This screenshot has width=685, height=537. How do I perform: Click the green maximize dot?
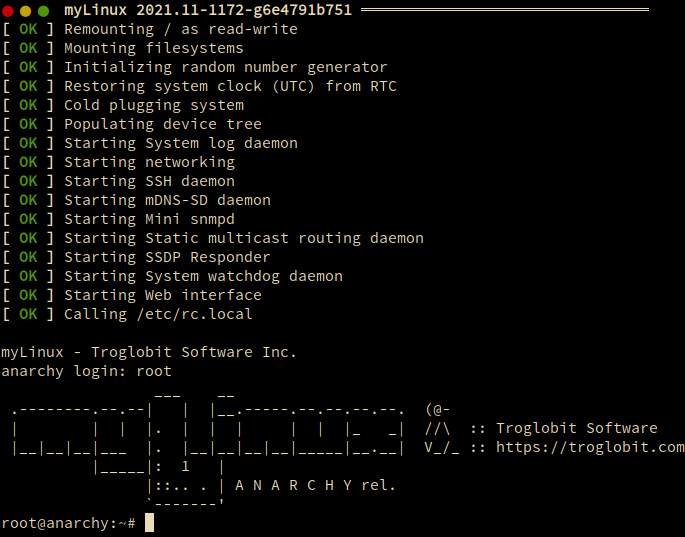[43, 10]
